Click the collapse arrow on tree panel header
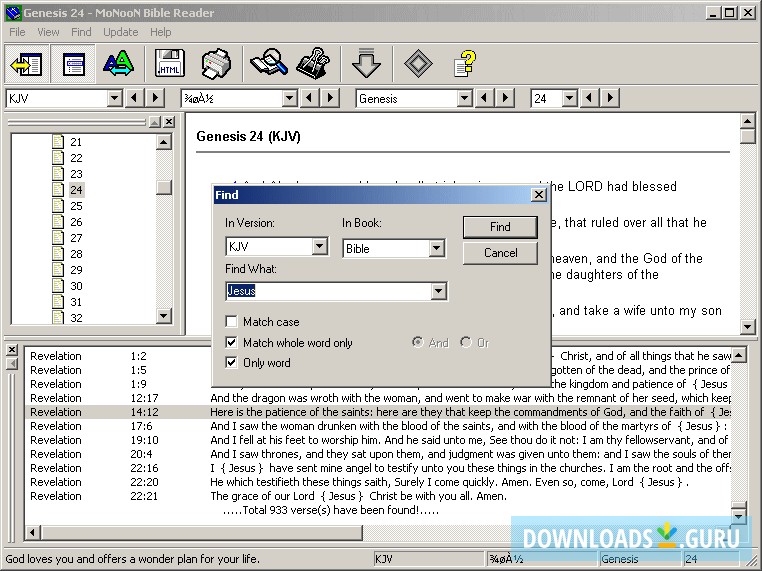 tap(155, 122)
